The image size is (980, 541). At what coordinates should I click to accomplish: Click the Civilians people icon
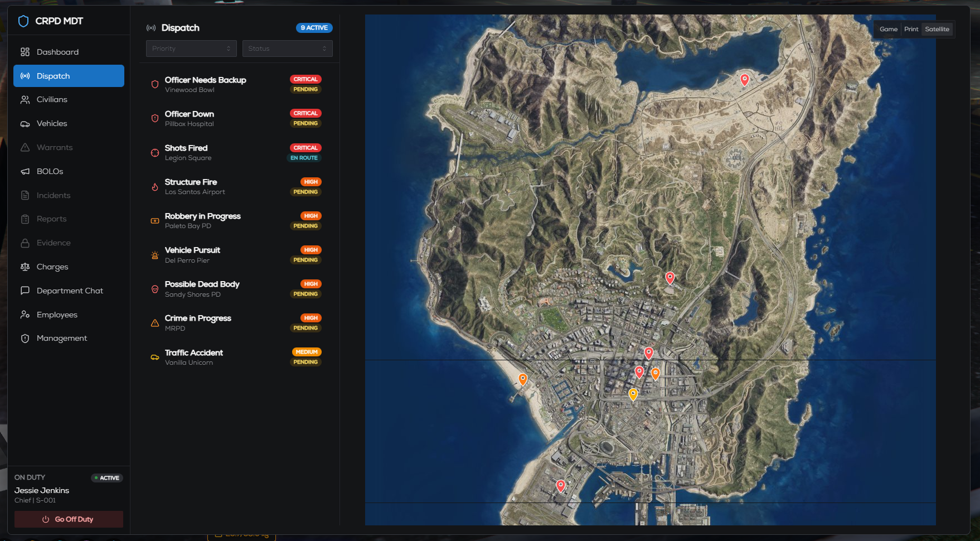click(x=25, y=99)
